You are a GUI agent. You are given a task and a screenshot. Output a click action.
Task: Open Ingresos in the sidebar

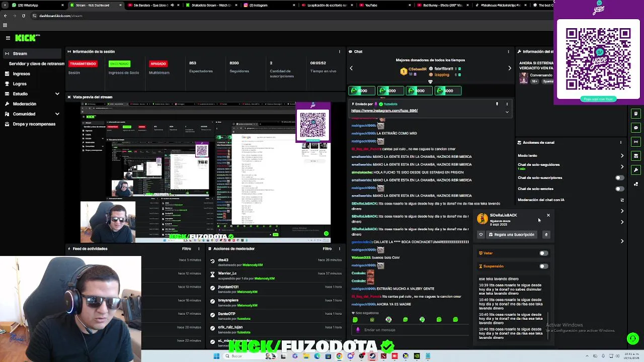21,73
